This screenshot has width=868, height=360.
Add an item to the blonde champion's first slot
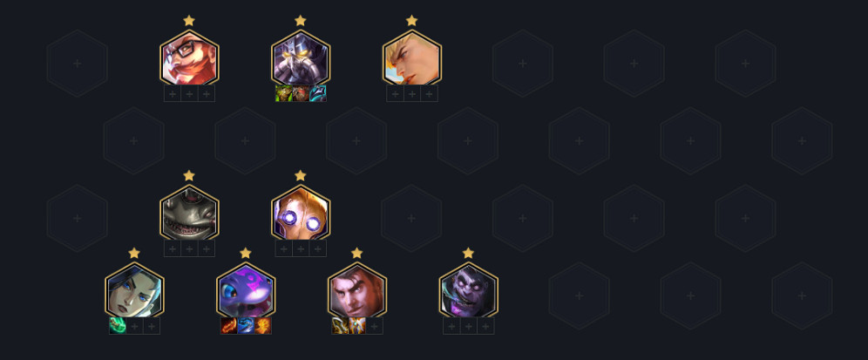pos(396,93)
